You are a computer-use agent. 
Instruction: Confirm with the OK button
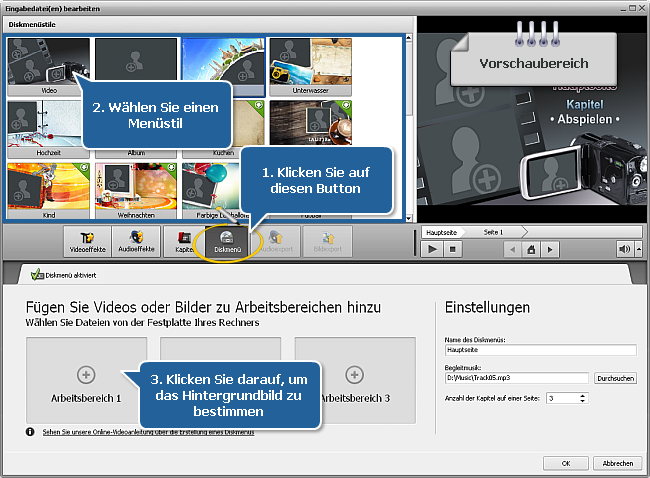tap(566, 464)
